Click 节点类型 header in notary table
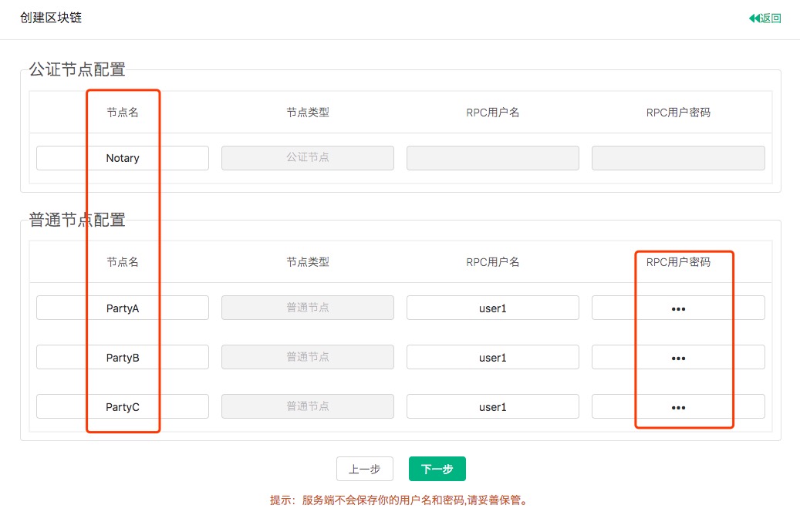 (308, 113)
